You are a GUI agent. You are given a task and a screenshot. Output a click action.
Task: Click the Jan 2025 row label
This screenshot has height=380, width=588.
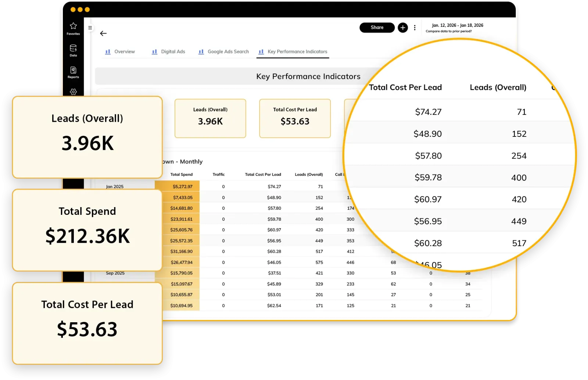tap(115, 187)
